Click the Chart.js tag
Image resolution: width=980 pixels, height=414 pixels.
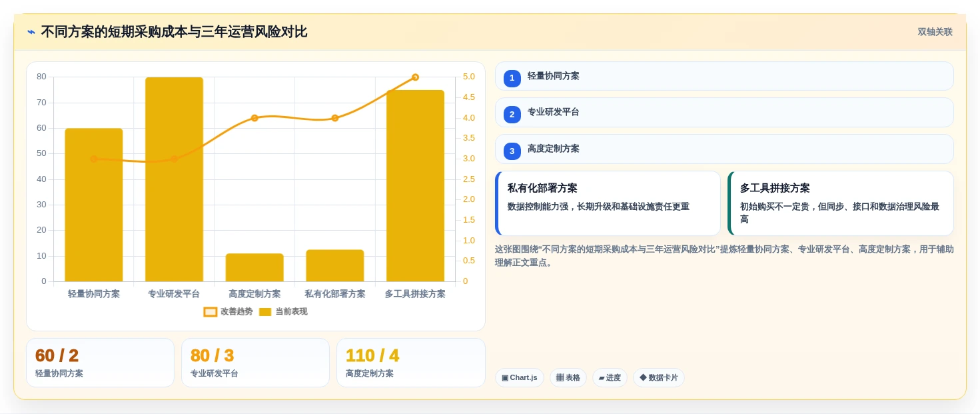(519, 378)
